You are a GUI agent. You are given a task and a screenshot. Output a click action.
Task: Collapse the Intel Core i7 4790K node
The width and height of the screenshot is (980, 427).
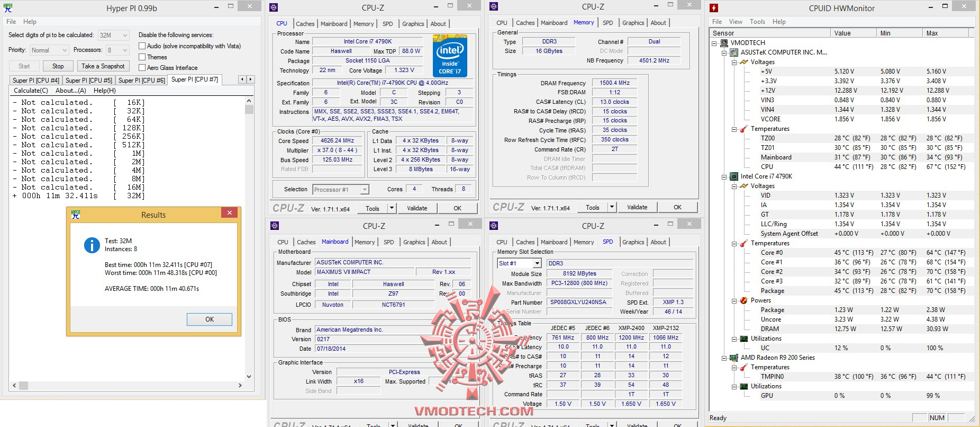[x=724, y=176]
